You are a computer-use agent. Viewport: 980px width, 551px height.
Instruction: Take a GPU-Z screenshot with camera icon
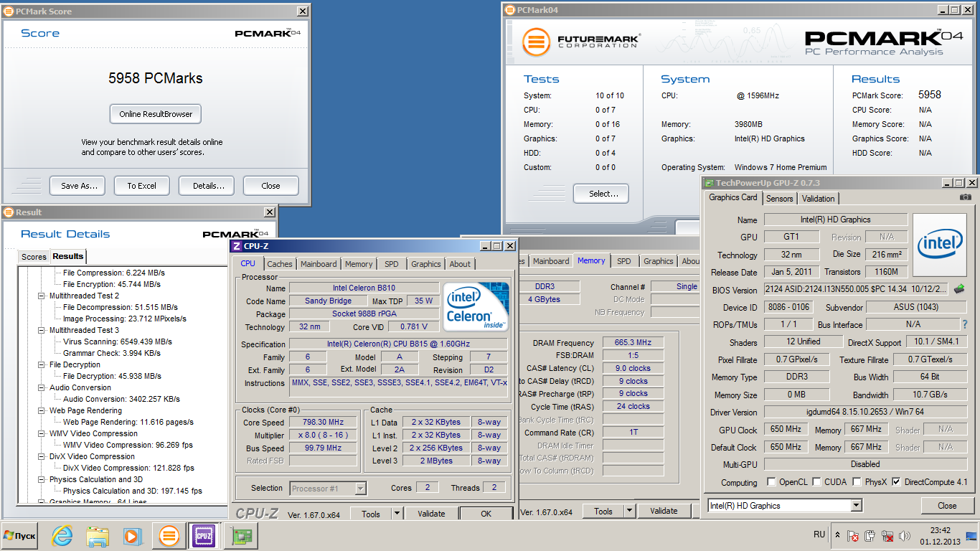966,197
